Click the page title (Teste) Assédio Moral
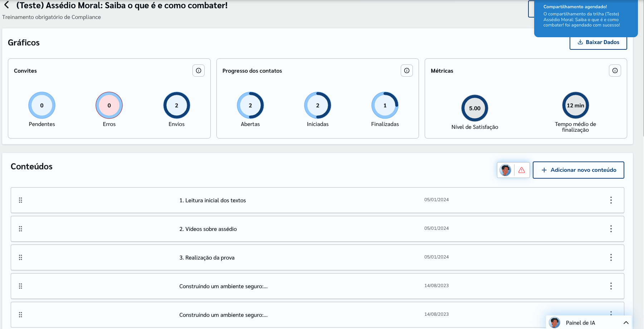The width and height of the screenshot is (644, 329). [122, 5]
